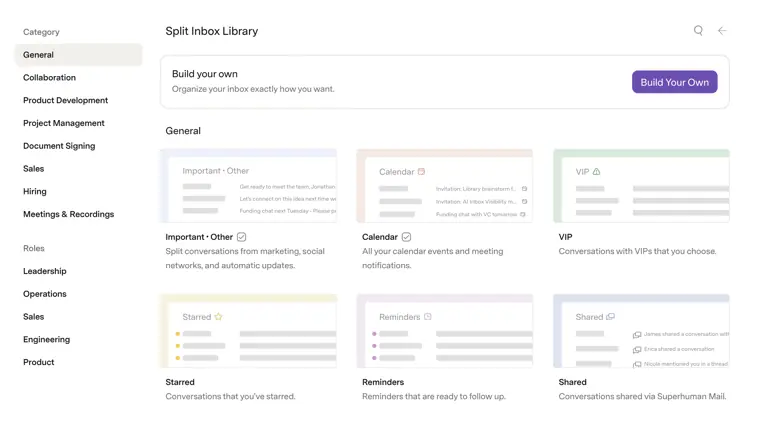Open the Hiring category

(x=35, y=191)
